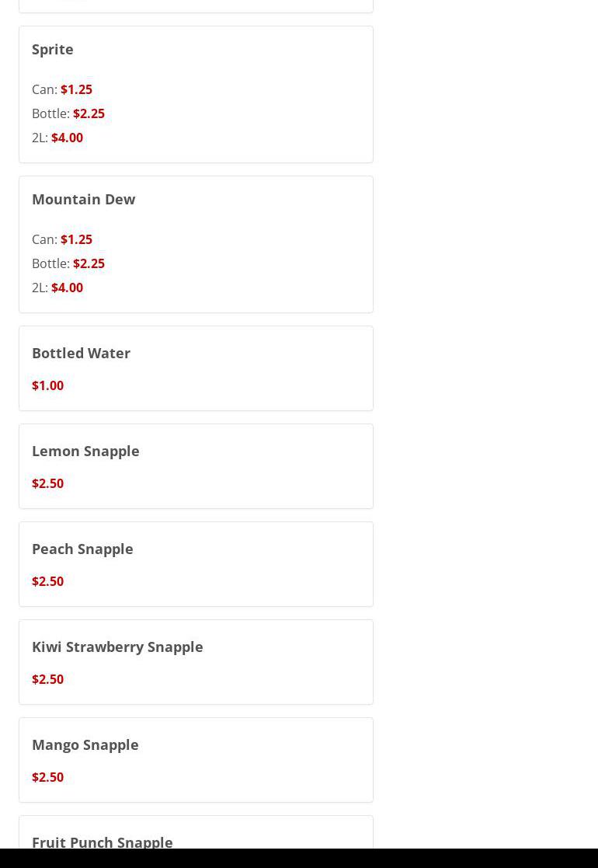Open the Mango Snapple item
This screenshot has width=598, height=868.
(196, 760)
